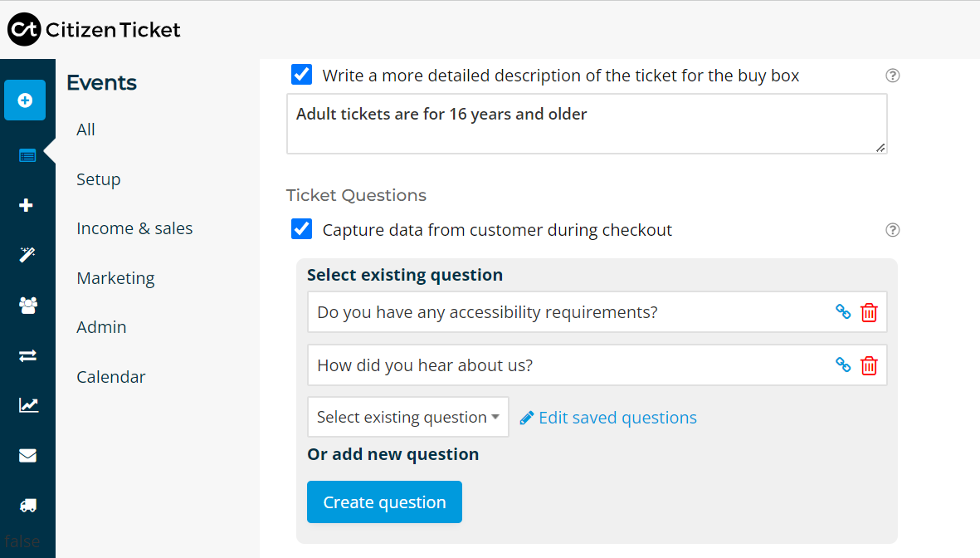Click the blue plus circle sidebar icon

[x=25, y=100]
